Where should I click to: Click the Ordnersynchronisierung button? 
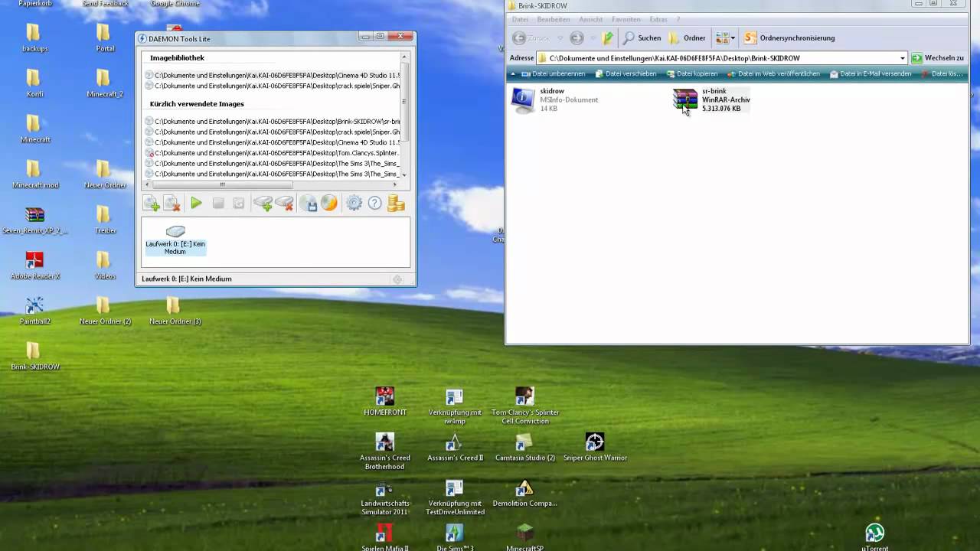pyautogui.click(x=789, y=37)
